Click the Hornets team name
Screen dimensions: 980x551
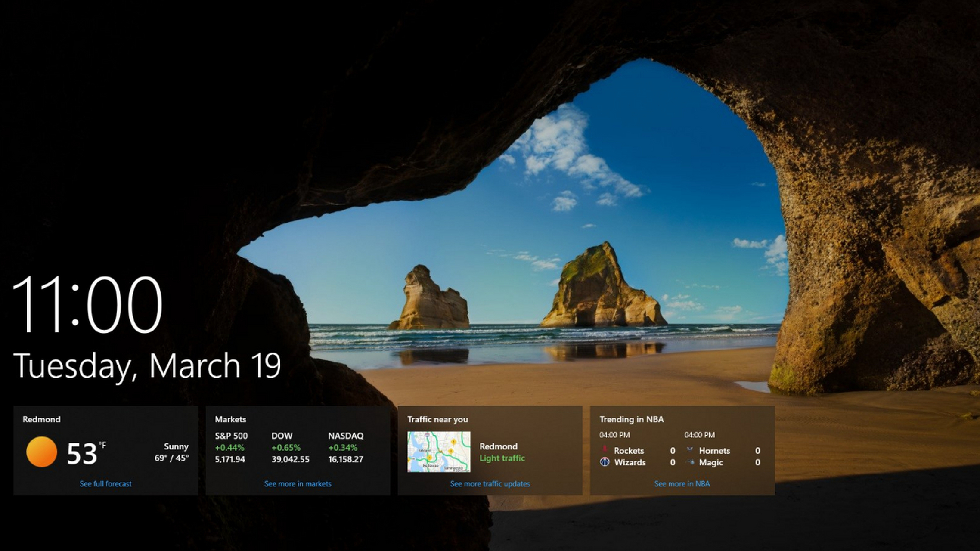point(714,451)
